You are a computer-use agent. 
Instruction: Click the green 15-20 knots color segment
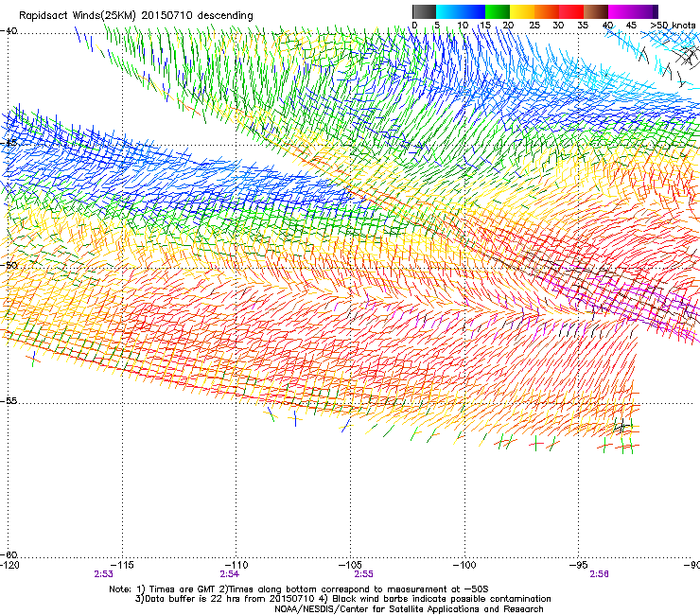[x=498, y=11]
